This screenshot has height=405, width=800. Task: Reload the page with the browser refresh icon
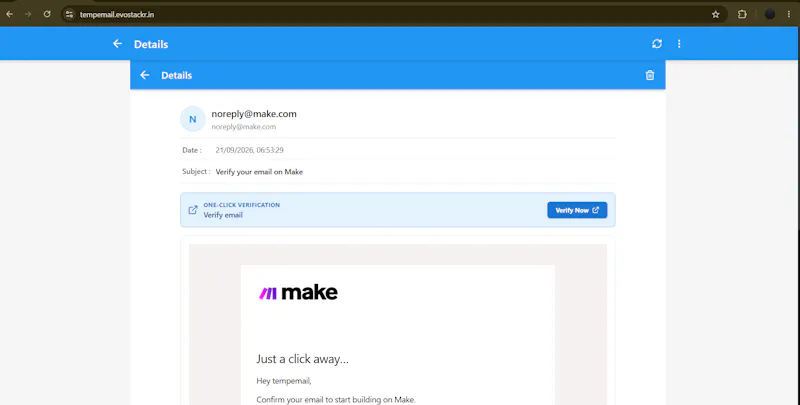pos(47,14)
